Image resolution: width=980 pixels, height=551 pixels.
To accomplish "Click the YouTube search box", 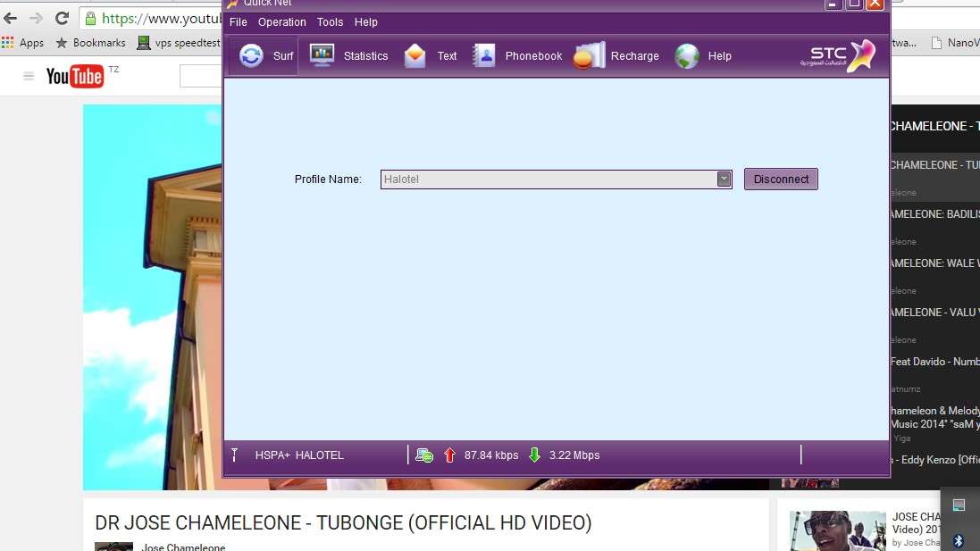I will point(201,76).
